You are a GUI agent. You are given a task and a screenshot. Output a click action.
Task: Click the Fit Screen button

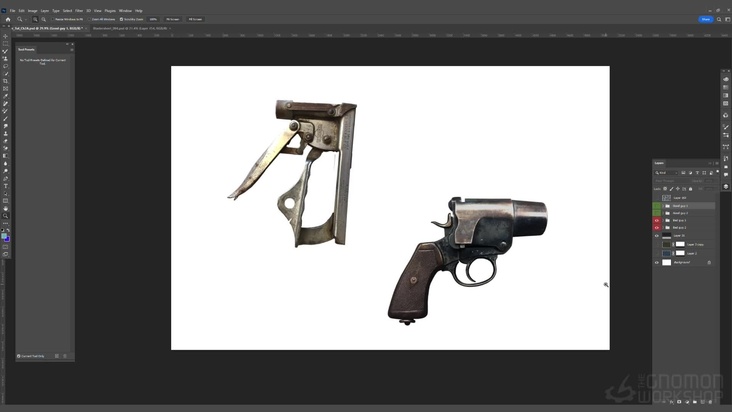tap(172, 19)
